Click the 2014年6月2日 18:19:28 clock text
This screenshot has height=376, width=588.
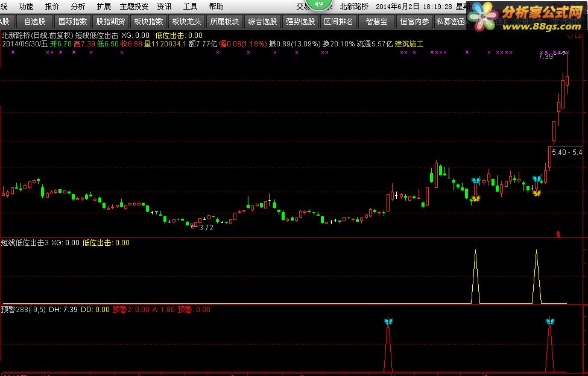coord(414,7)
